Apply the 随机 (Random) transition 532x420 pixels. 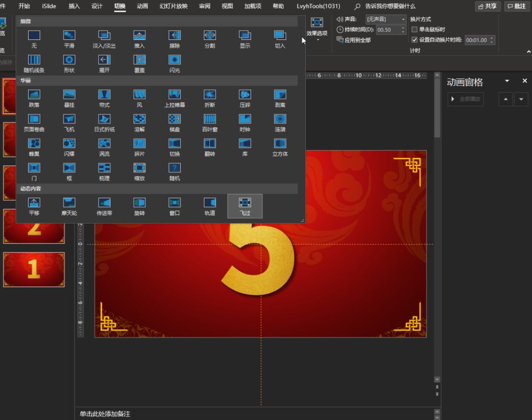175,172
